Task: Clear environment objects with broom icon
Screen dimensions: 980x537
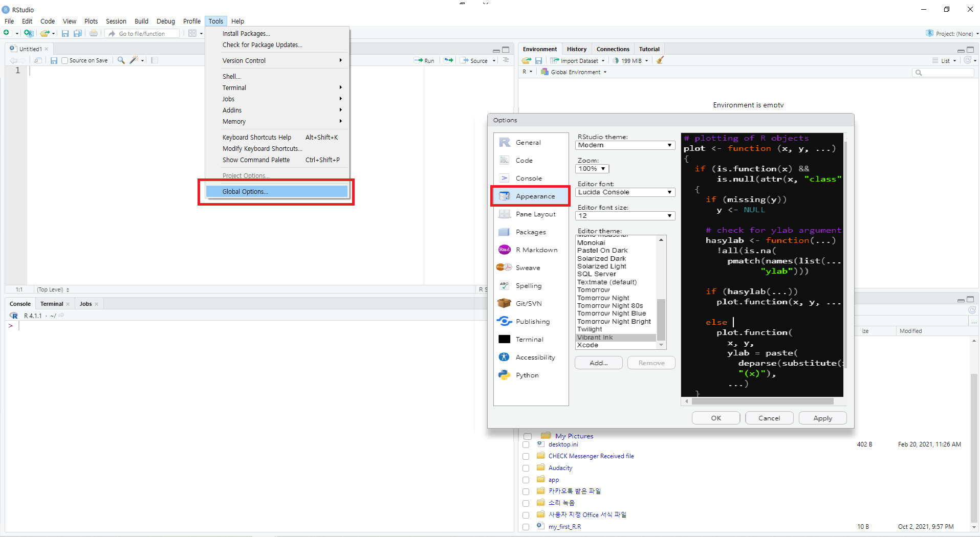Action: [660, 60]
